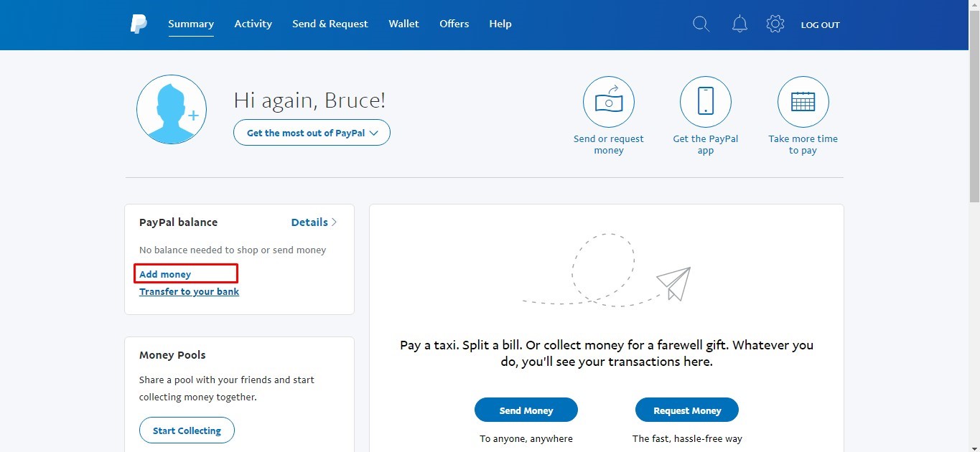Click Send or request money icon
The width and height of the screenshot is (980, 452).
point(609,102)
